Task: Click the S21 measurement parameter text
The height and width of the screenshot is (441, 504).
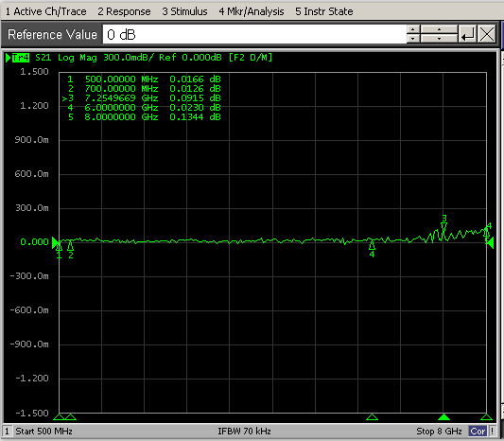Action: 43,58
